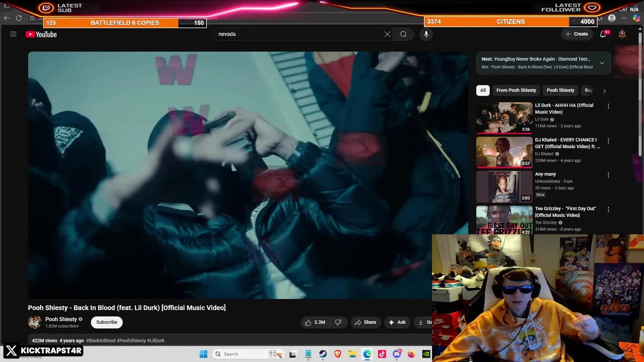This screenshot has height=362, width=644.
Task: Open options for Tee Grizzley First Day Out
Action: point(608,209)
